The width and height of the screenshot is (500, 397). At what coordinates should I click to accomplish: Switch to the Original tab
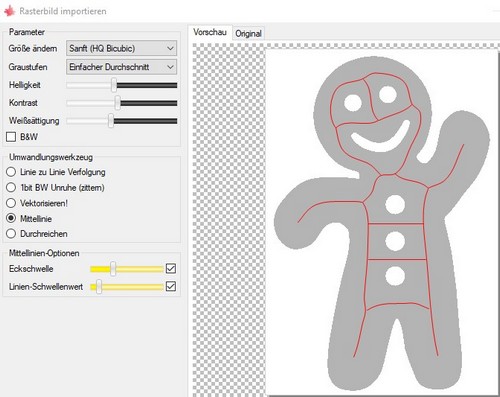pos(248,34)
